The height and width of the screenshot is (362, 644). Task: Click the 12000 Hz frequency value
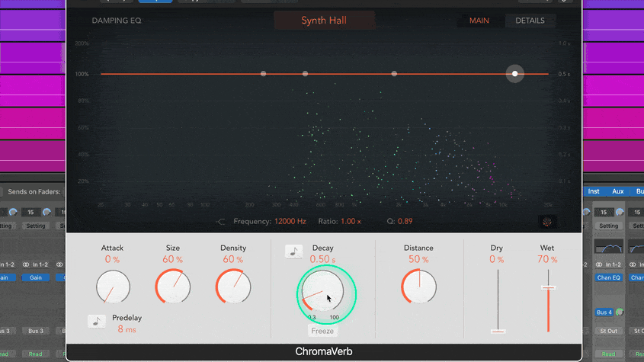click(290, 222)
